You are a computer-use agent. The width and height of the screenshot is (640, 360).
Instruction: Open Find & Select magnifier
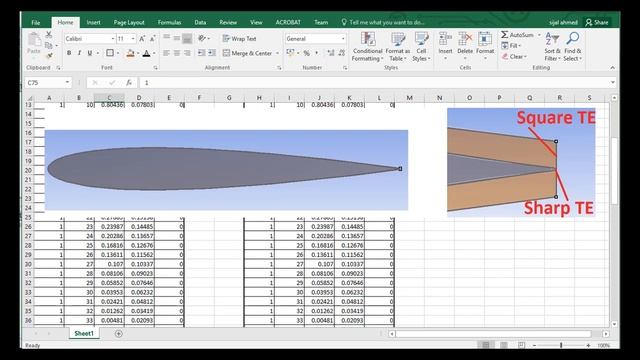573,47
